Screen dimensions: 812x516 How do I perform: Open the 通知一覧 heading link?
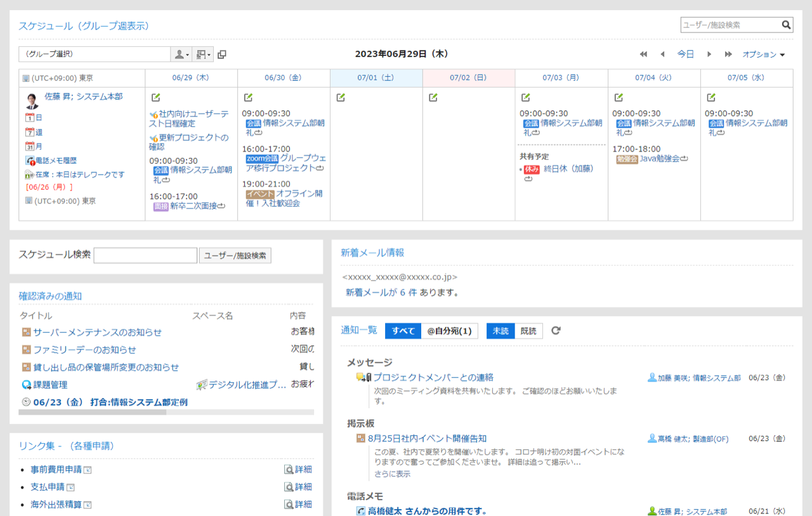[x=359, y=330]
